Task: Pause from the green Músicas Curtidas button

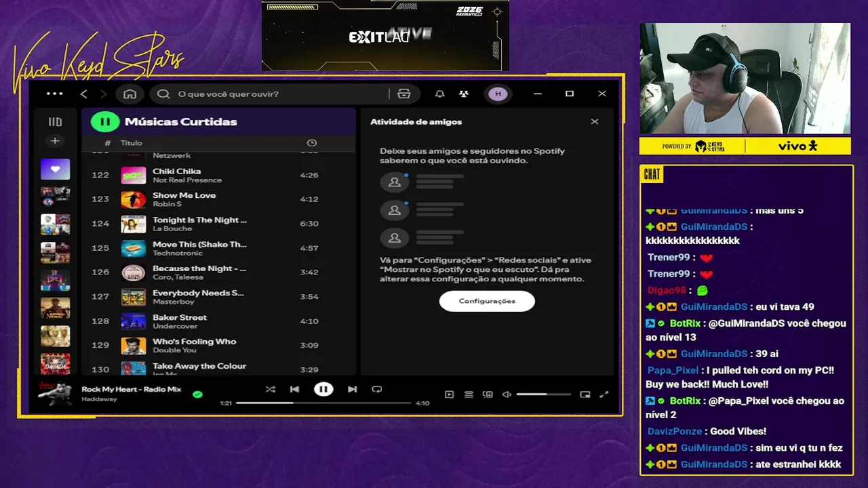Action: tap(105, 122)
